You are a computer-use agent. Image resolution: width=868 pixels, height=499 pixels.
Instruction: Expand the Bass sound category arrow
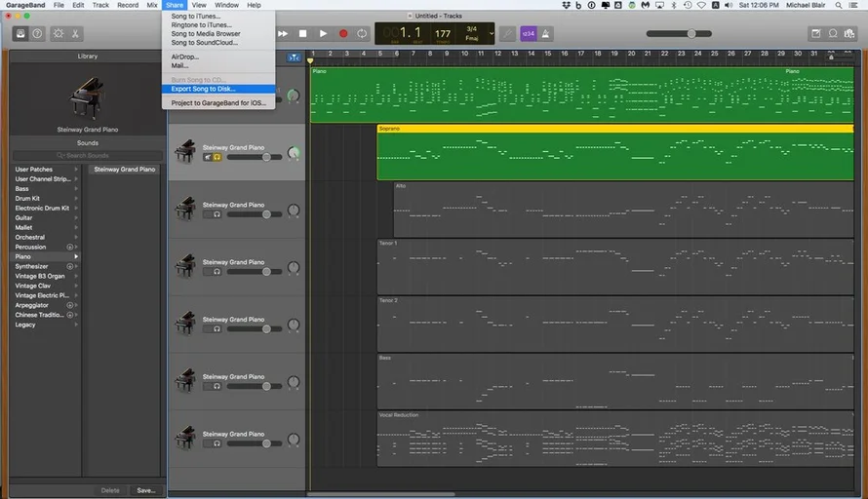76,189
